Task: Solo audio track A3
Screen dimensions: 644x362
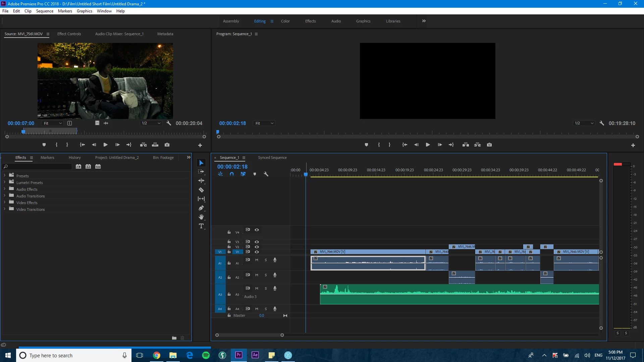Action: tap(266, 288)
